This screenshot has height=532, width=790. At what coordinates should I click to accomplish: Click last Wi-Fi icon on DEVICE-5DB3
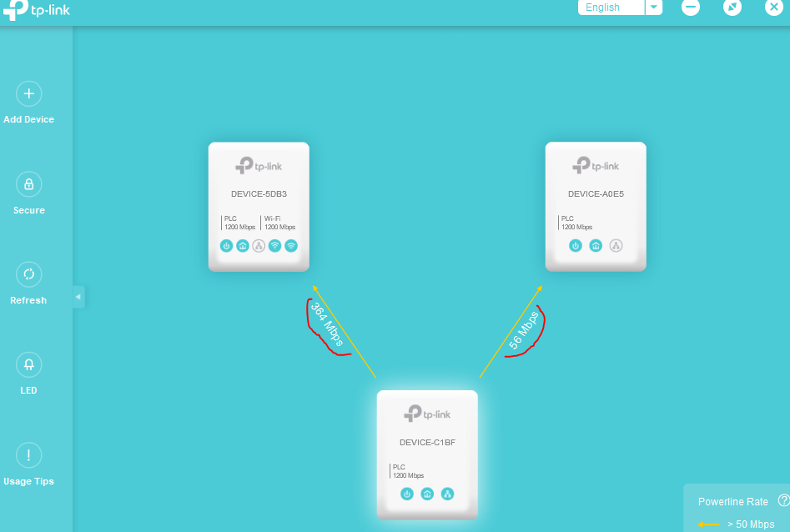pyautogui.click(x=291, y=246)
